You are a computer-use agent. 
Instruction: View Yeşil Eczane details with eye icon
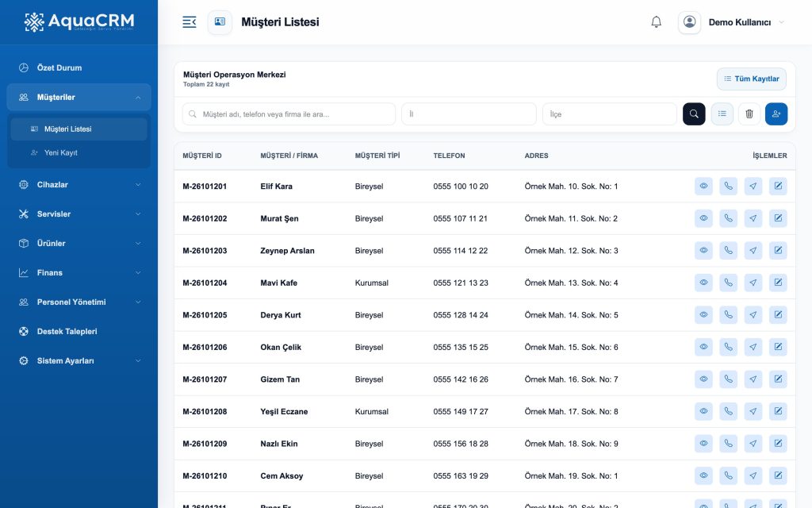pyautogui.click(x=703, y=411)
